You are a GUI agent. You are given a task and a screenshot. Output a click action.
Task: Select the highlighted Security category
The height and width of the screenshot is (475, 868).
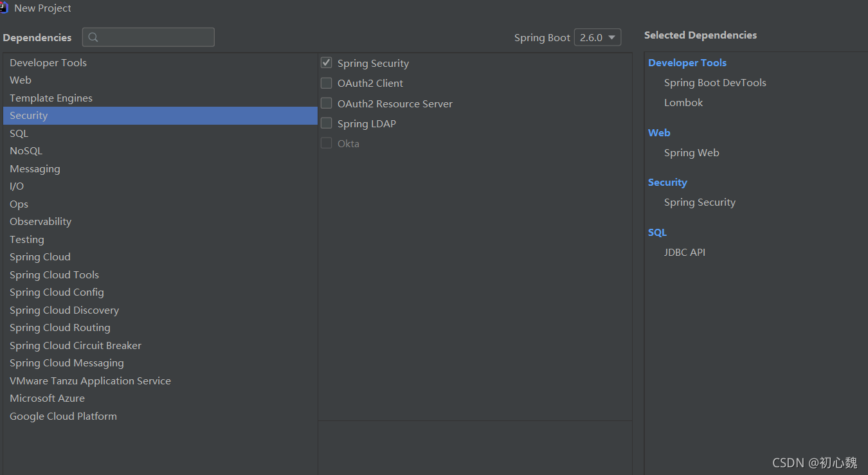coord(160,116)
